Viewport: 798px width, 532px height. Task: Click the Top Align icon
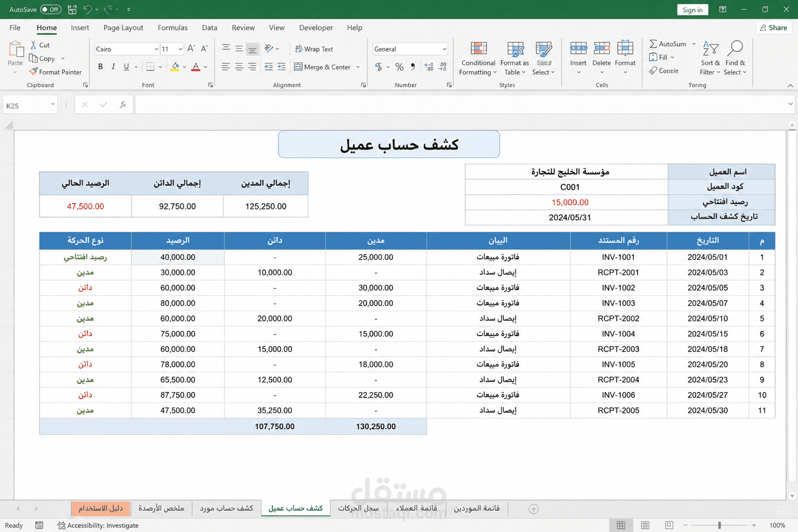point(226,49)
